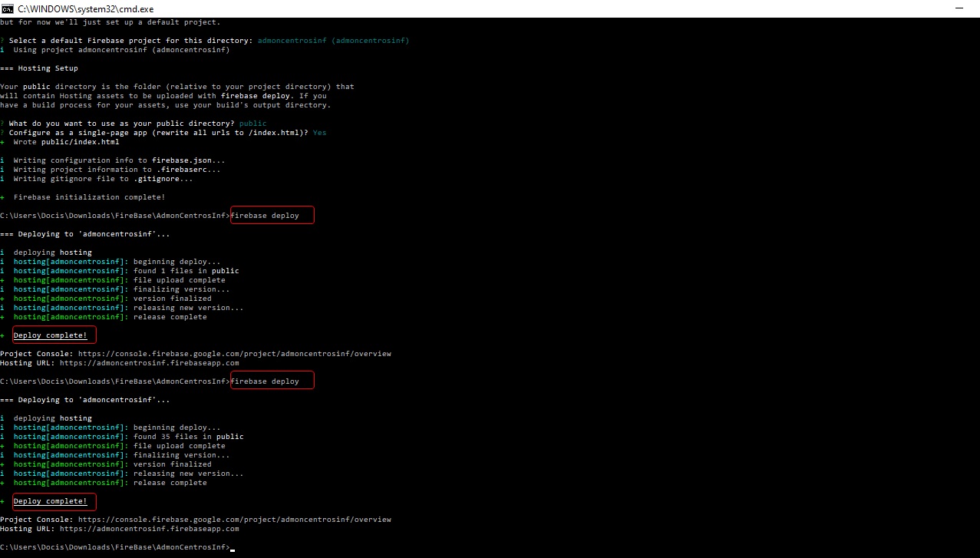Click the first highlighted 'firebase deploy' command
Image resolution: width=980 pixels, height=558 pixels.
[x=266, y=216]
